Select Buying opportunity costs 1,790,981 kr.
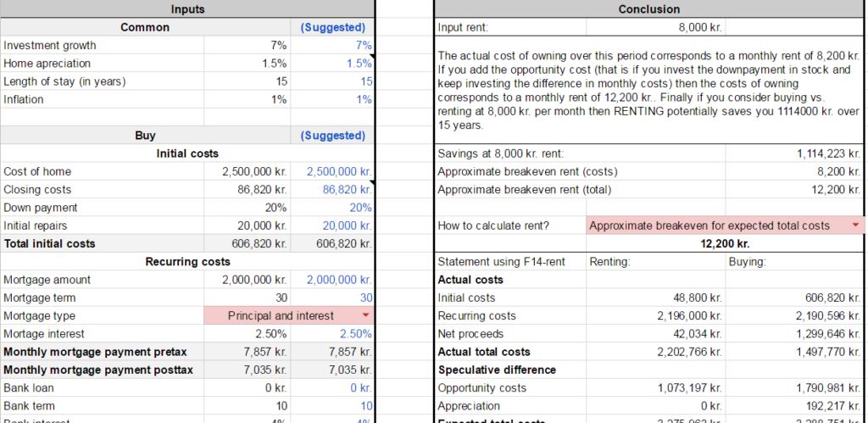Screen dimensions: 868x423 click(794, 387)
